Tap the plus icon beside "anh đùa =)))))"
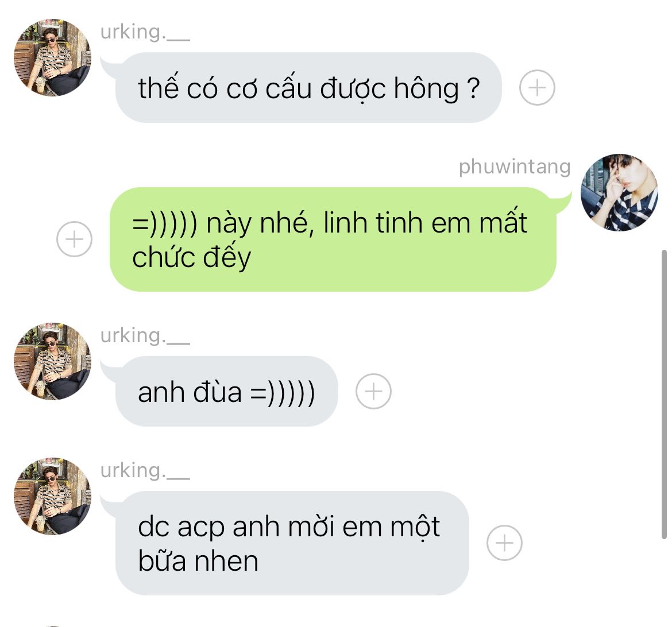The height and width of the screenshot is (627, 672). tap(373, 391)
